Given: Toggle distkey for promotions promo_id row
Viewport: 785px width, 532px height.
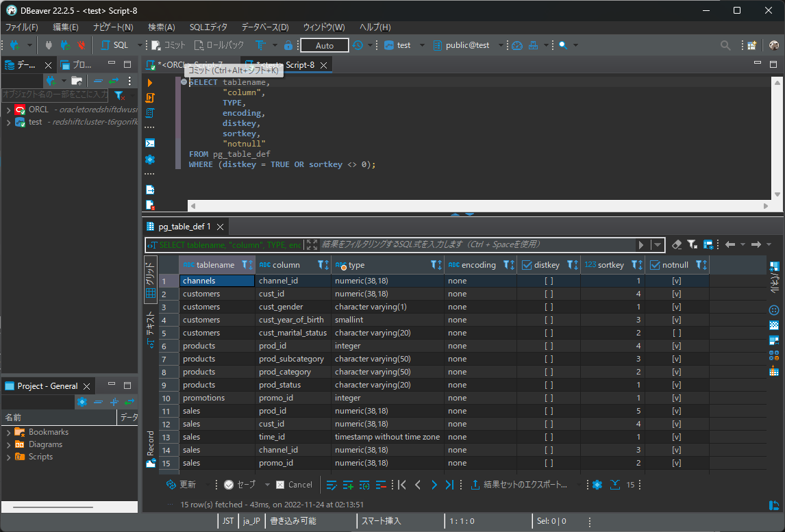Looking at the screenshot, I should coord(549,398).
